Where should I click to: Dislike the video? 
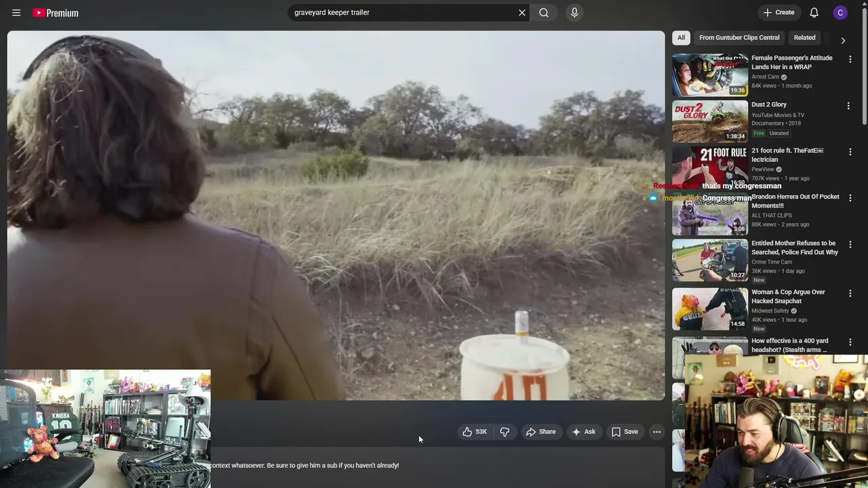coord(505,432)
